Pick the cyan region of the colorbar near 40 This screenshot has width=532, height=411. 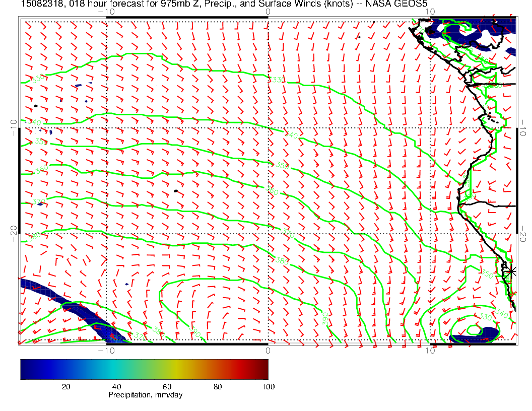[117, 369]
